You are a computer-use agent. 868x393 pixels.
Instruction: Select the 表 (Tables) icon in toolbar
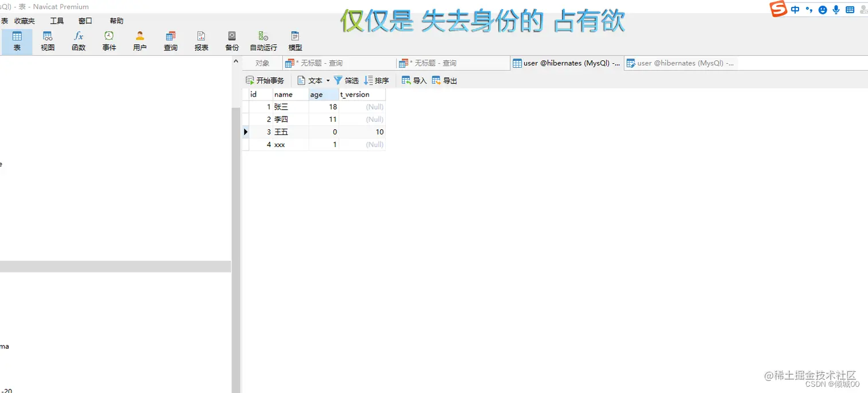[x=17, y=39]
